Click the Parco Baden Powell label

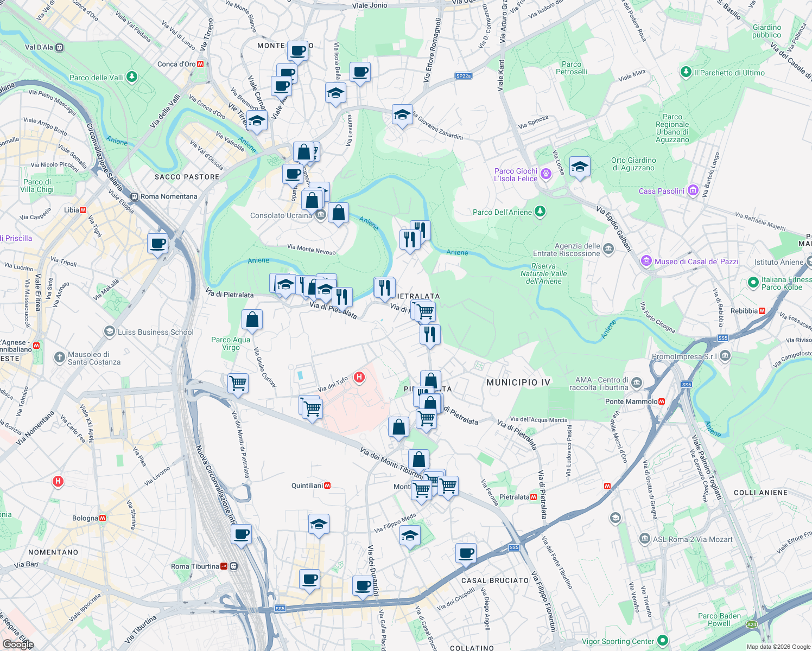click(719, 620)
